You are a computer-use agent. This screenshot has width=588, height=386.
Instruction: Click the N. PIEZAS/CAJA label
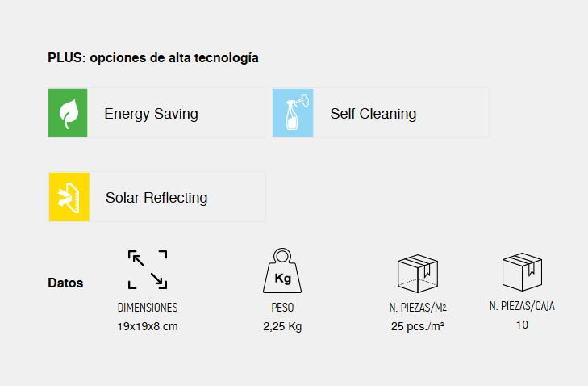pos(522,306)
